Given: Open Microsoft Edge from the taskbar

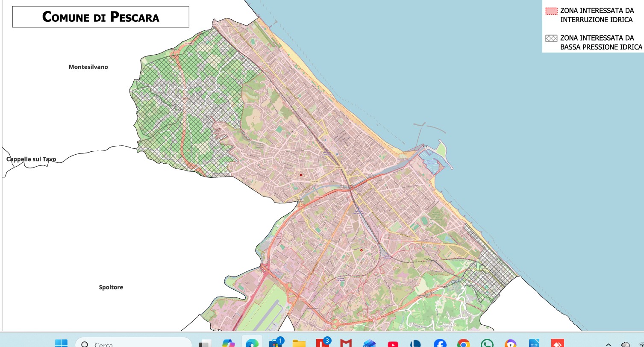Looking at the screenshot, I should pyautogui.click(x=252, y=343).
